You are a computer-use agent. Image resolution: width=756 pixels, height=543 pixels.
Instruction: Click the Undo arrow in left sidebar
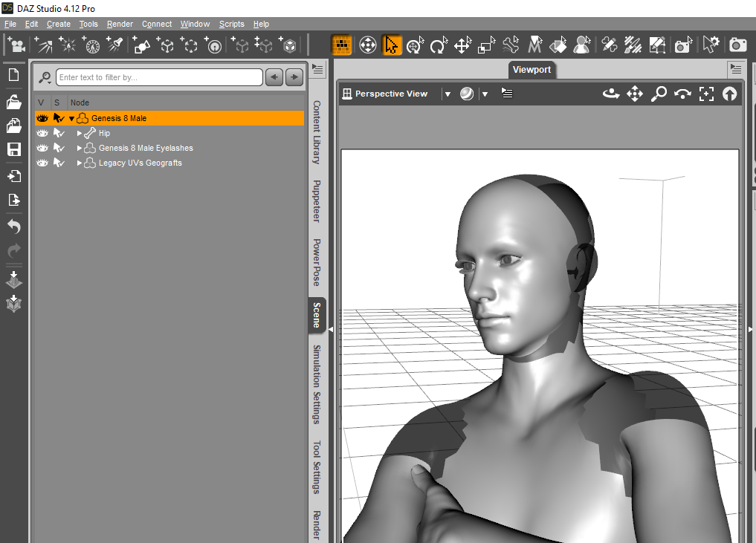[14, 227]
